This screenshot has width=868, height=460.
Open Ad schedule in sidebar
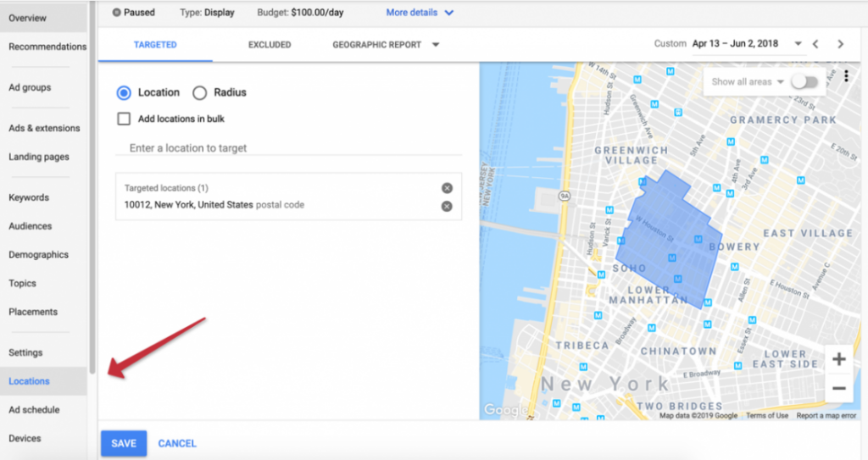[x=34, y=410]
